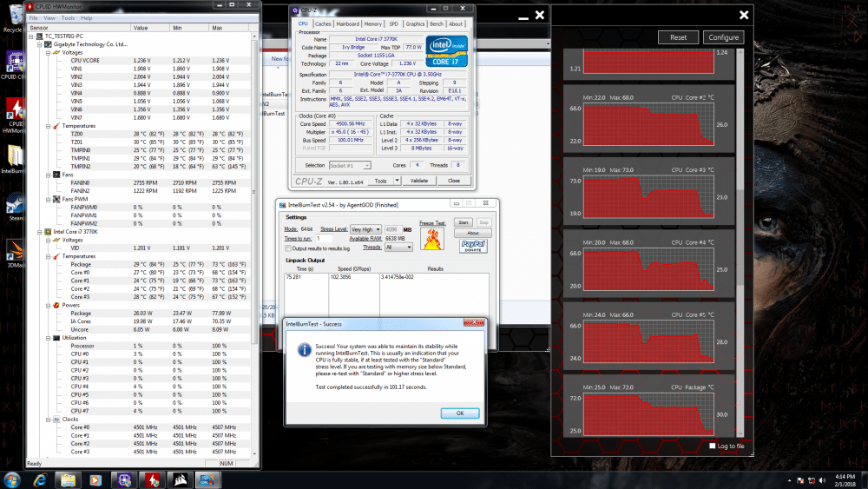Open the Help menu in HWMonitor

86,17
